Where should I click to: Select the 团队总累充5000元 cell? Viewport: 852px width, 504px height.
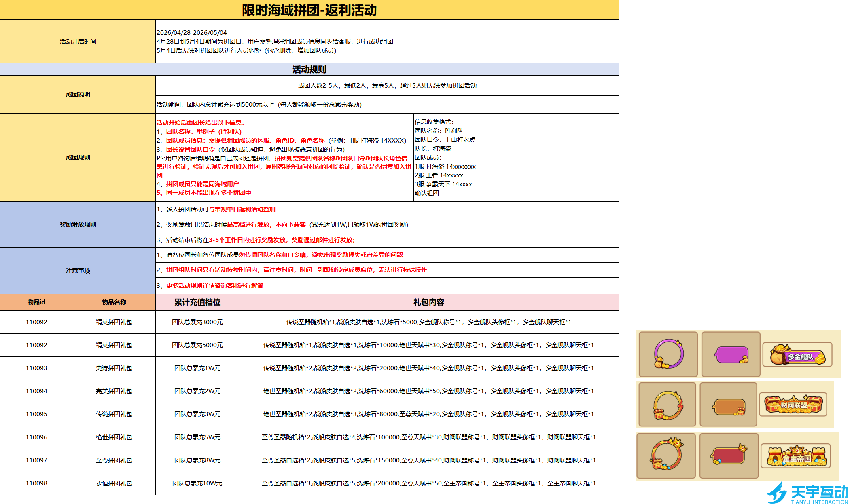point(197,345)
